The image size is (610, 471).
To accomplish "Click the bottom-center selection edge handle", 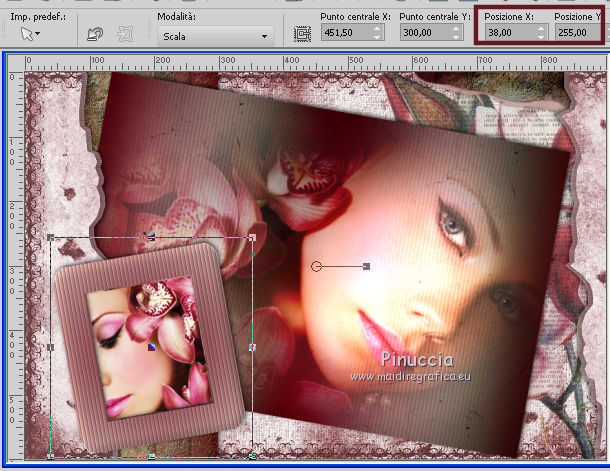I will [x=151, y=457].
